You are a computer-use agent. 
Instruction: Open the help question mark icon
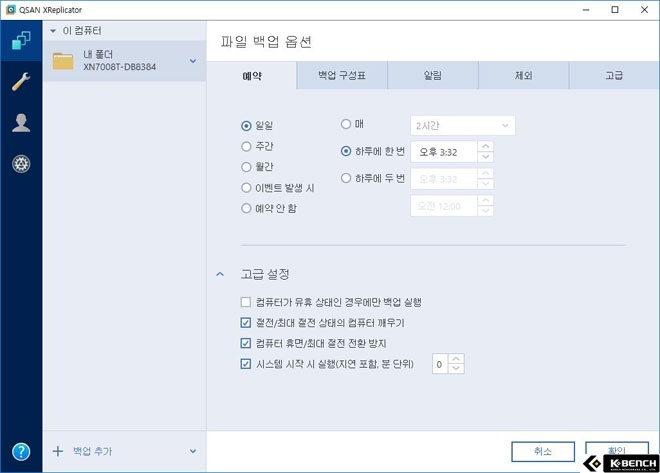coord(21,452)
